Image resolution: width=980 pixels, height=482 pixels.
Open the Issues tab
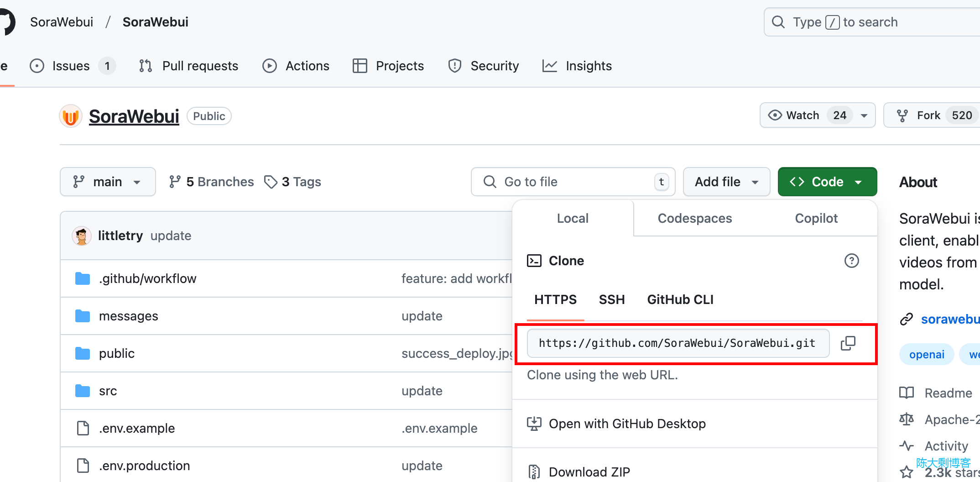[72, 66]
